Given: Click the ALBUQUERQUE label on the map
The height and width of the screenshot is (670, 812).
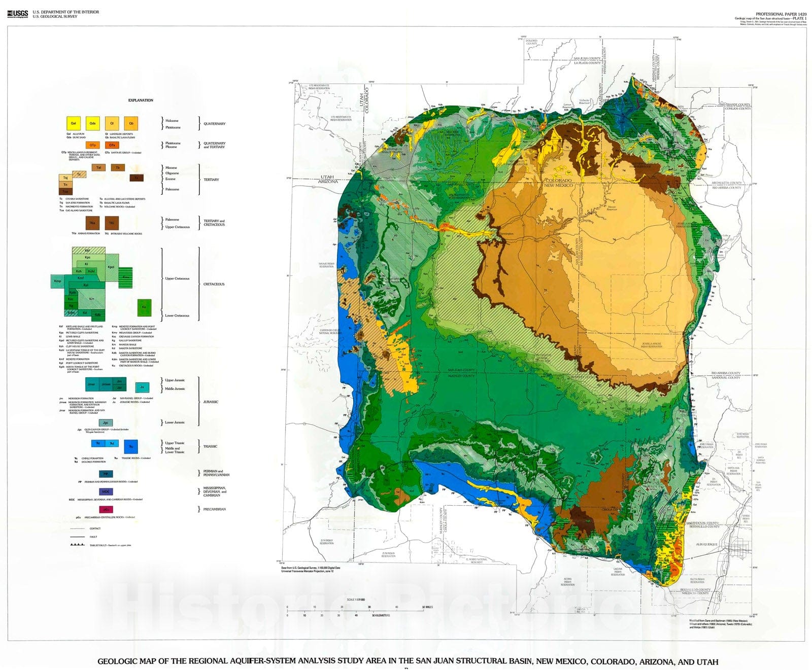Looking at the screenshot, I should (707, 544).
